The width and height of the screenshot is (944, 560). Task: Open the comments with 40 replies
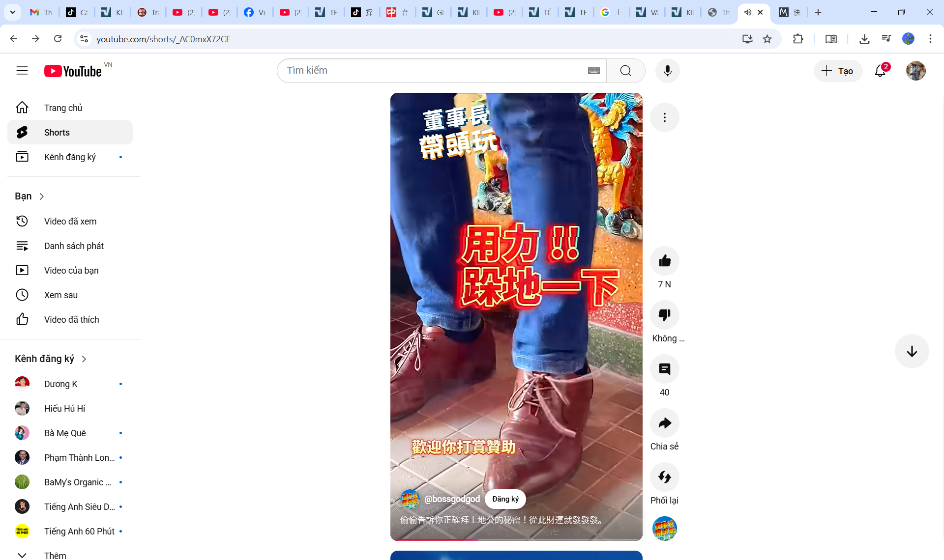[664, 369]
